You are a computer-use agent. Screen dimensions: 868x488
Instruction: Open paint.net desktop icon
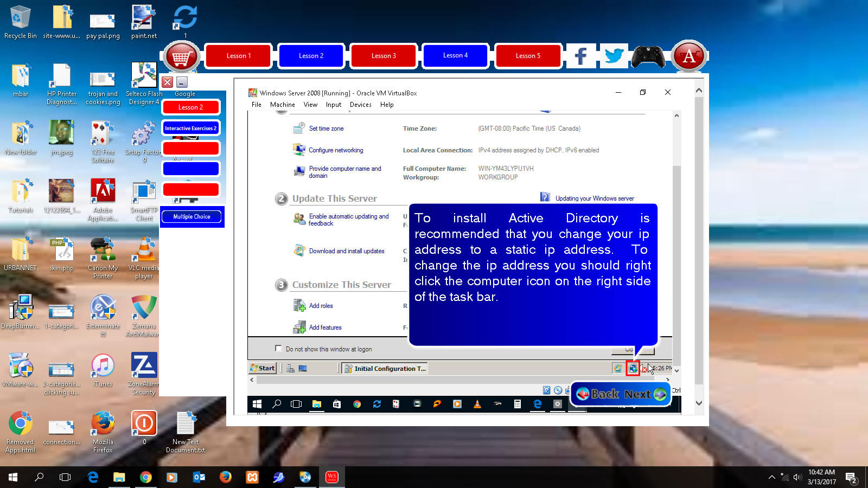coord(144,22)
